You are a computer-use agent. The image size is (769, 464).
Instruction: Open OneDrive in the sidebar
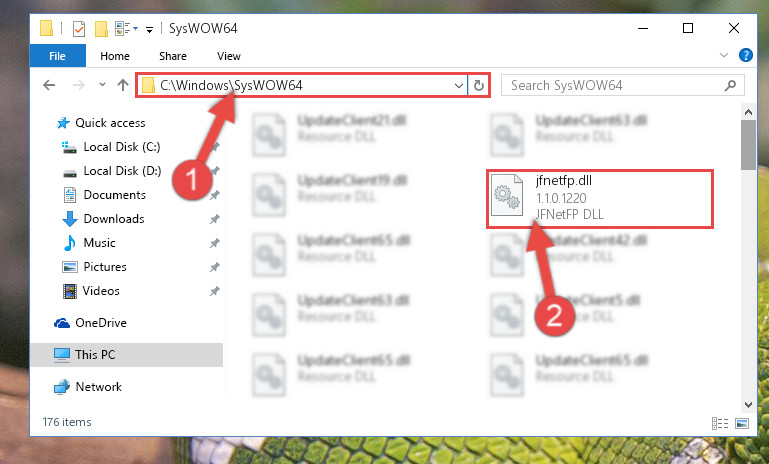tap(101, 323)
